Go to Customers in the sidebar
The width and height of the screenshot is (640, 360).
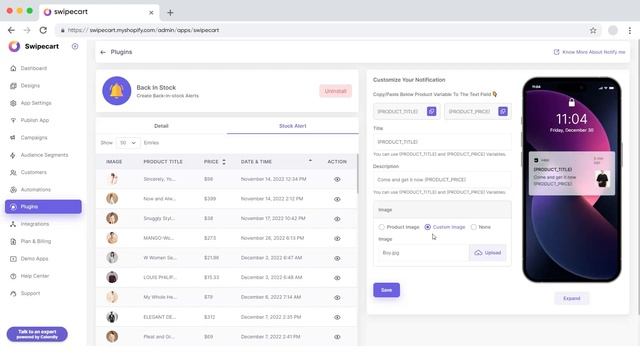(29, 172)
